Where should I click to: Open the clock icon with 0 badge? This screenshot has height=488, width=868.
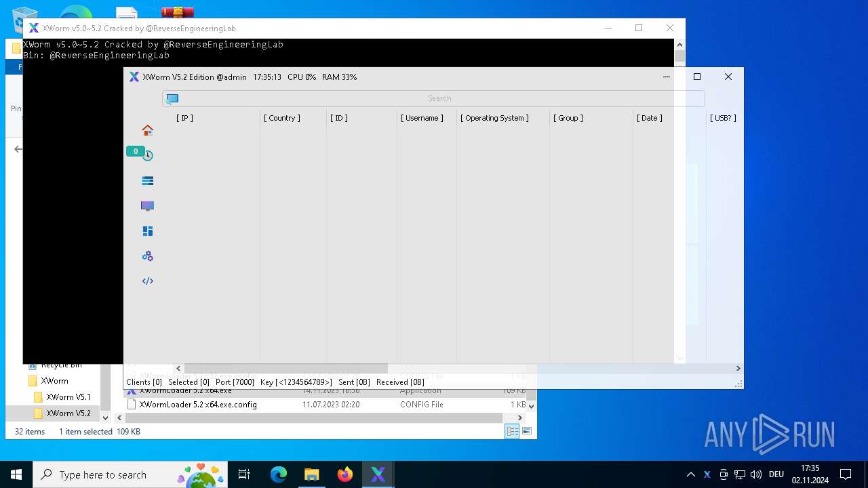pos(147,155)
